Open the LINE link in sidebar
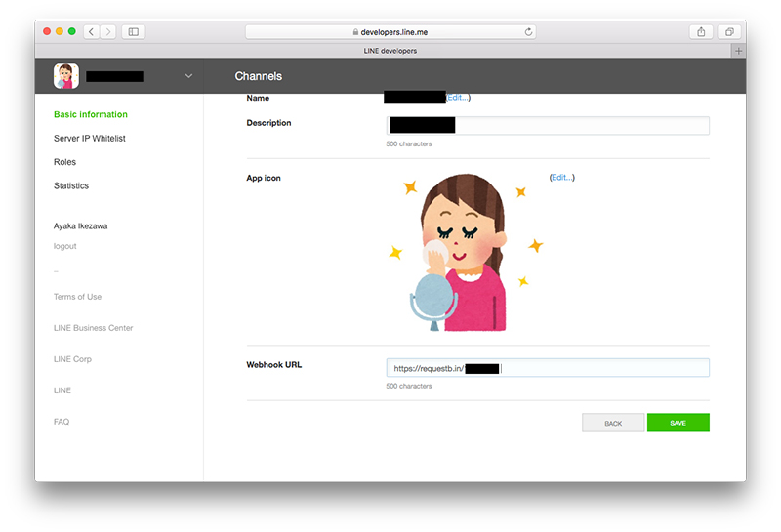The width and height of the screenshot is (781, 532). 62,390
